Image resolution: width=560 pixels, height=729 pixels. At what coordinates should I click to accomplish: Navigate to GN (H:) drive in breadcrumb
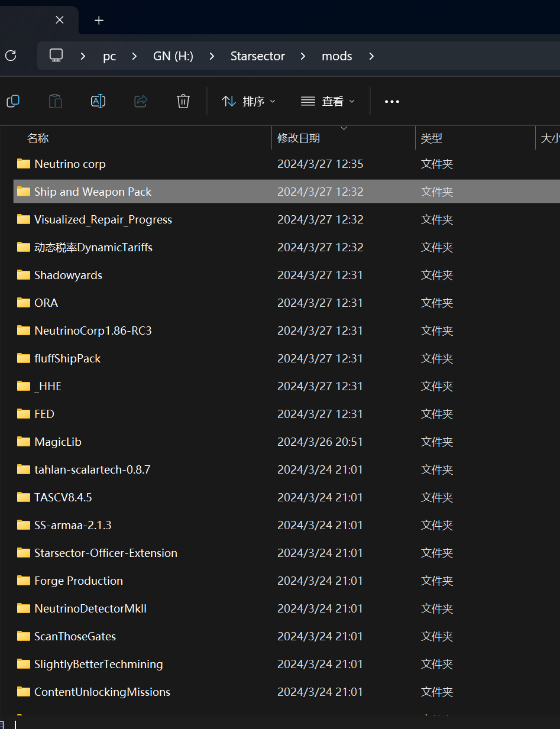pos(173,56)
